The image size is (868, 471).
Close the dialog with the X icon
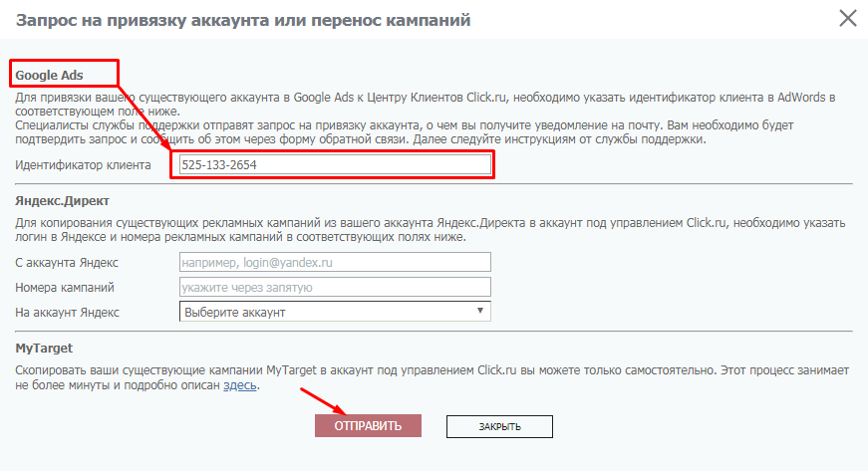[x=848, y=18]
